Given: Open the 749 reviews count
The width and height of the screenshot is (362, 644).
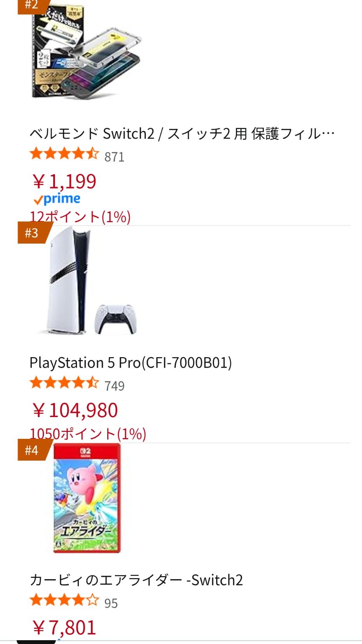Looking at the screenshot, I should 114,386.
